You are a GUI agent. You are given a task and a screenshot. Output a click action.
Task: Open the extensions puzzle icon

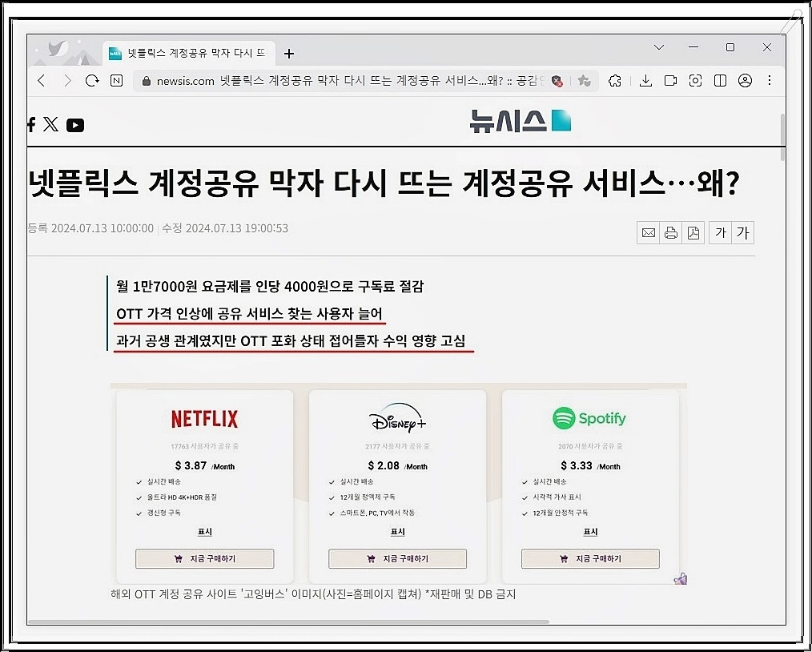coord(615,80)
